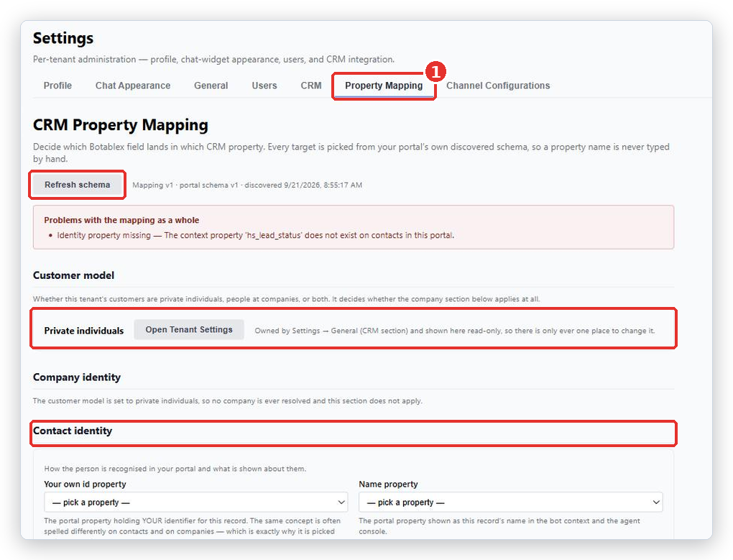
Task: Click the 'customer model is set to private individuals' note
Action: pos(228,400)
